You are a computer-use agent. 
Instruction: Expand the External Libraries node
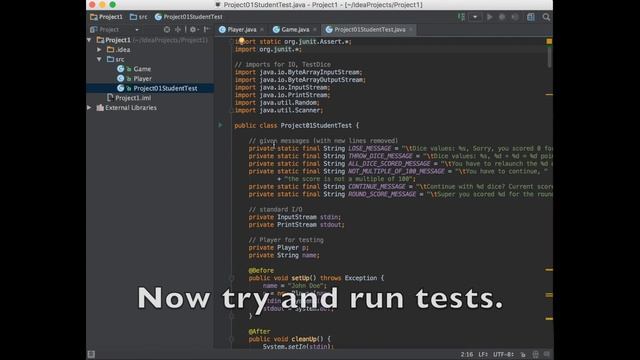click(89, 107)
